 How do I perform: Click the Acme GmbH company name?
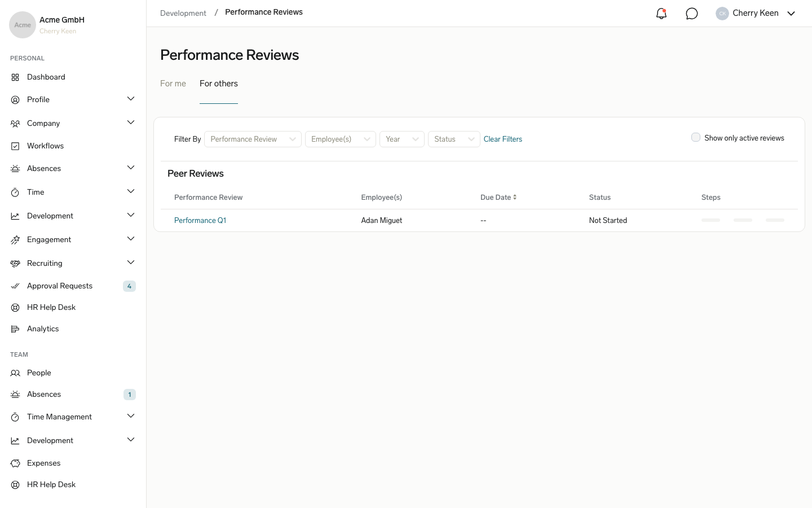click(62, 20)
